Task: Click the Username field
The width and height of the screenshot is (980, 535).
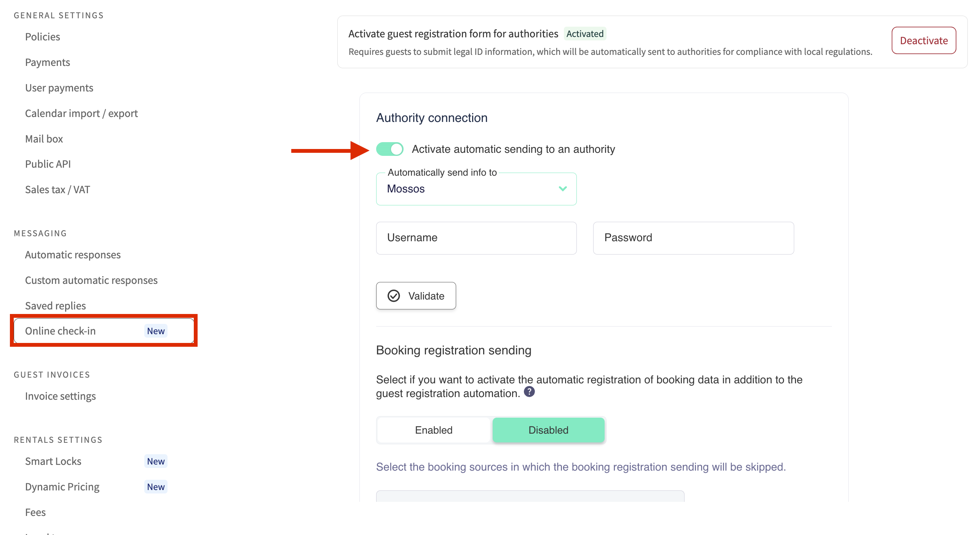Action: click(476, 238)
